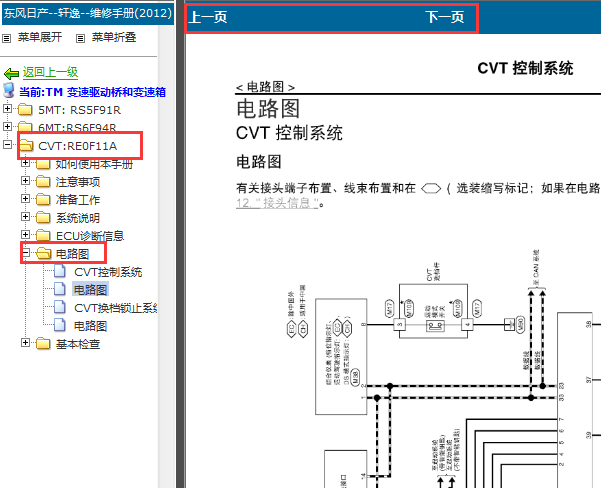
Task: Expand the ECU诊断信息 folder
Action: 25,234
